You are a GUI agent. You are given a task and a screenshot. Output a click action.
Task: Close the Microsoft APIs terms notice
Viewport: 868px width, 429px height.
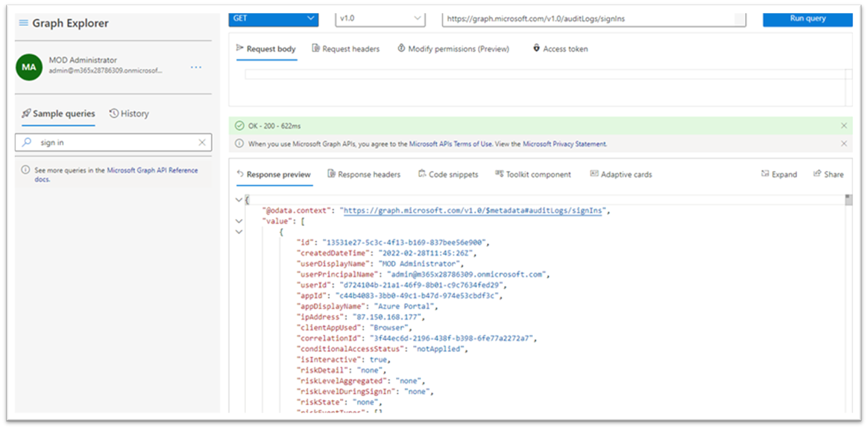[844, 144]
